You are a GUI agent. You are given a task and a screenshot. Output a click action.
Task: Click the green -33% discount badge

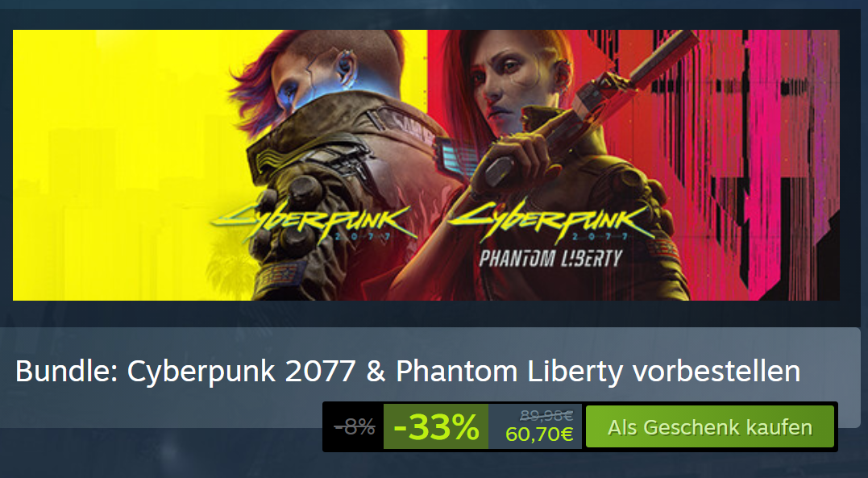click(436, 426)
